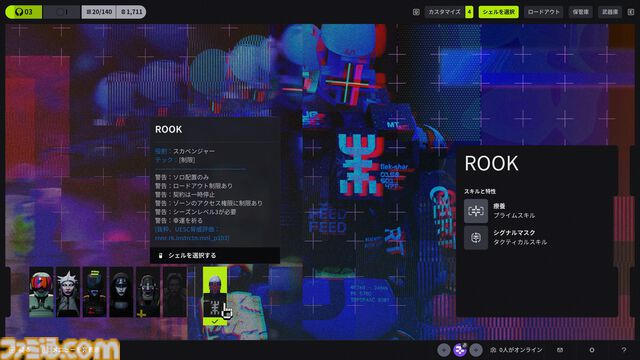Click the blue UESC excerpt link text
Screen dimensions: 640x360
(192, 233)
